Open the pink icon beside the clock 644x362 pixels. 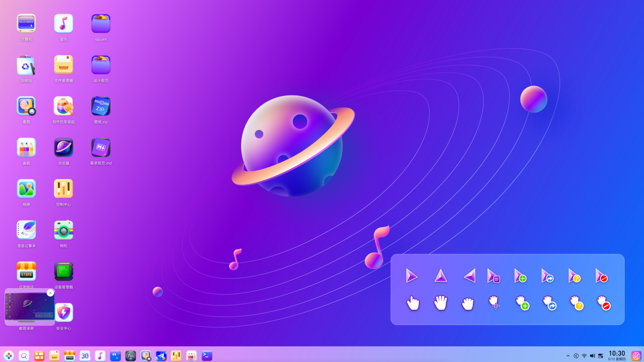click(636, 356)
